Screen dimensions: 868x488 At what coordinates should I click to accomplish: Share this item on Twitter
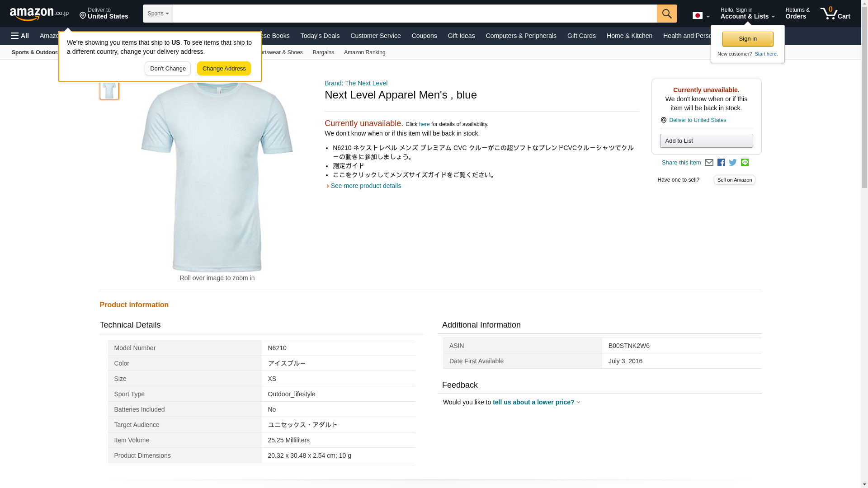point(733,163)
